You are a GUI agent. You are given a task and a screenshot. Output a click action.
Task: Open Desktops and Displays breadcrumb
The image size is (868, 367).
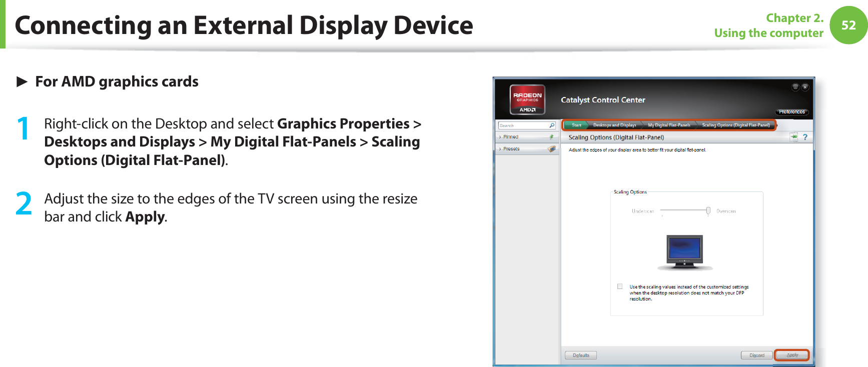point(614,125)
